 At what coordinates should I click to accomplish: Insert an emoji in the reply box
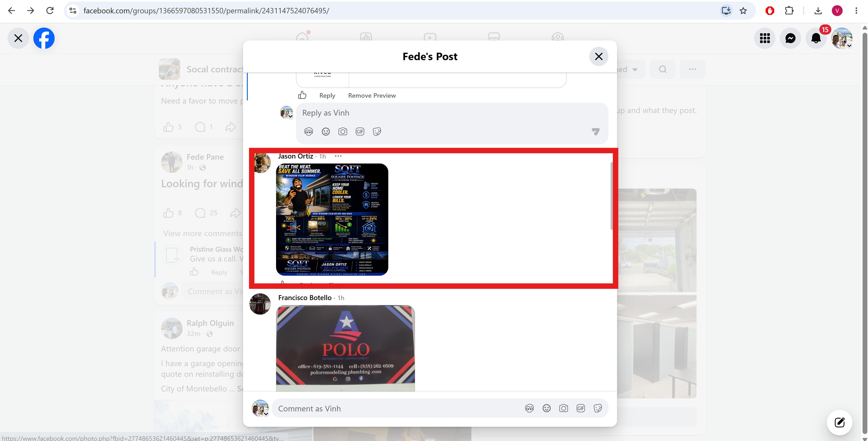pos(326,131)
